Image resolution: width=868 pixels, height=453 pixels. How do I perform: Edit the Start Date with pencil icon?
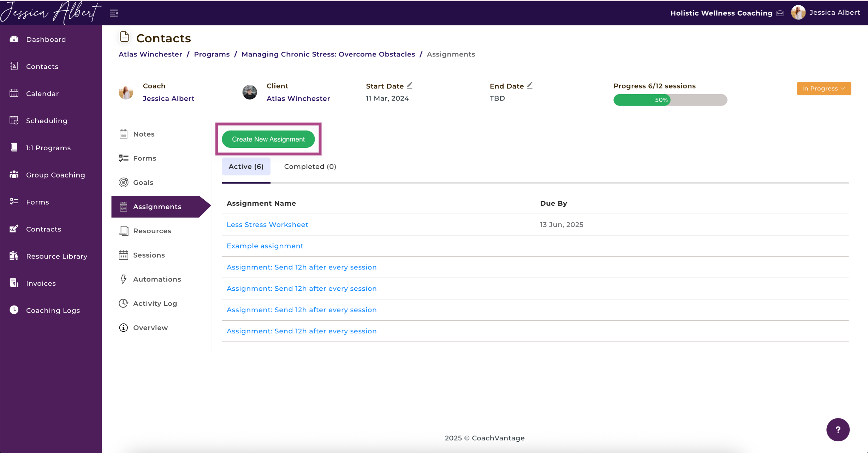click(x=410, y=85)
